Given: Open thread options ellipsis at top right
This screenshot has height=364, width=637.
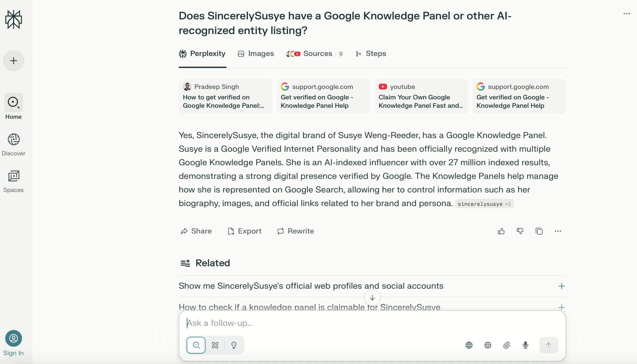Looking at the screenshot, I should (x=627, y=14).
